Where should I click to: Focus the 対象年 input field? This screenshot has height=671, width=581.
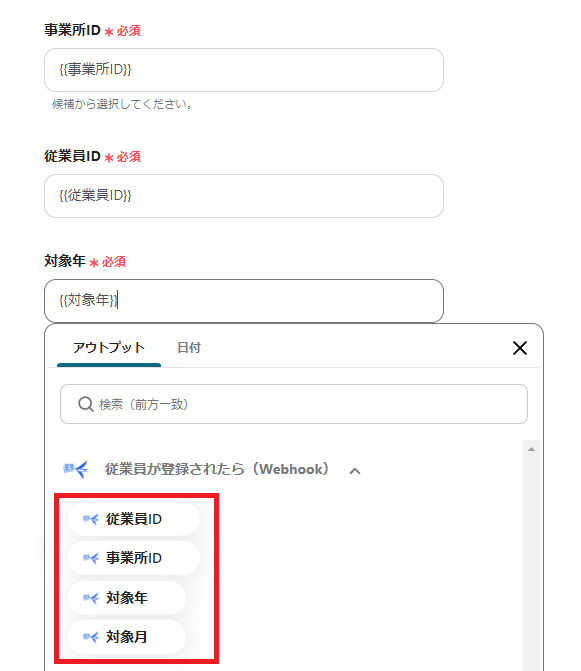244,301
